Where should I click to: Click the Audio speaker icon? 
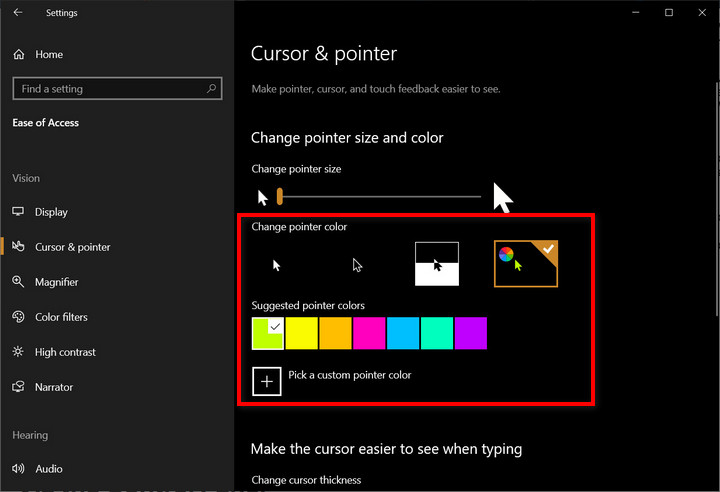19,469
